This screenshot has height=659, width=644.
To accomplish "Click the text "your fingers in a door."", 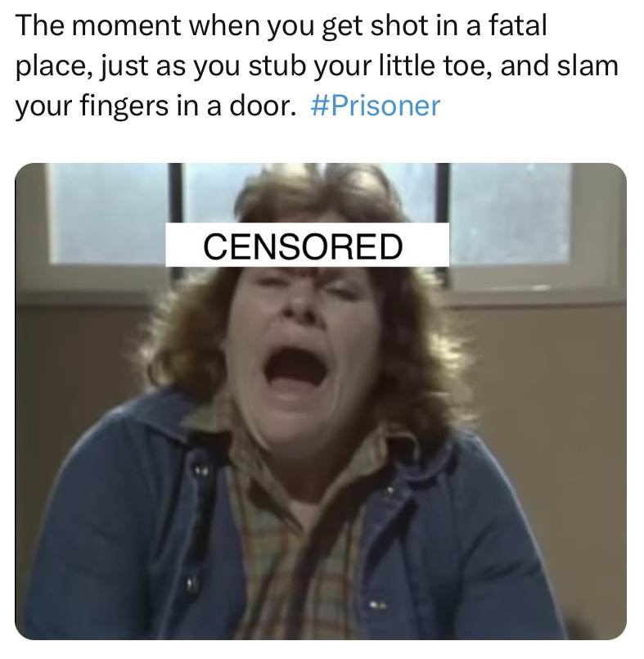I will [x=155, y=106].
